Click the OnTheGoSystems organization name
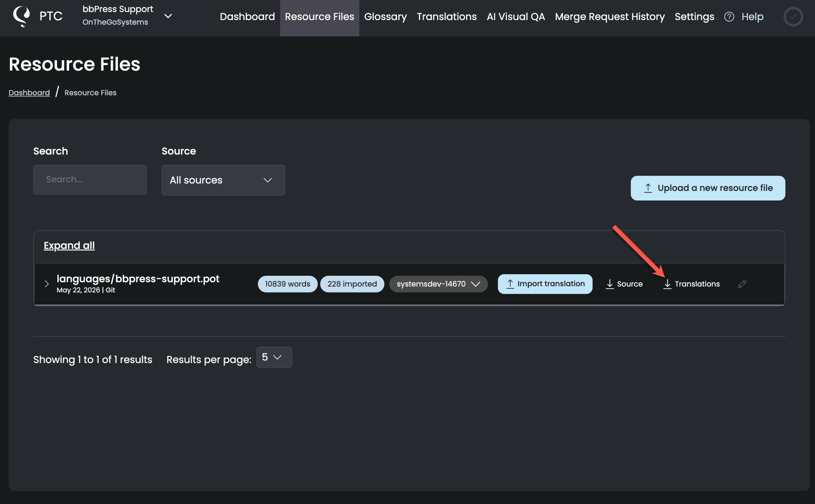Viewport: 815px width, 504px height. coord(115,22)
